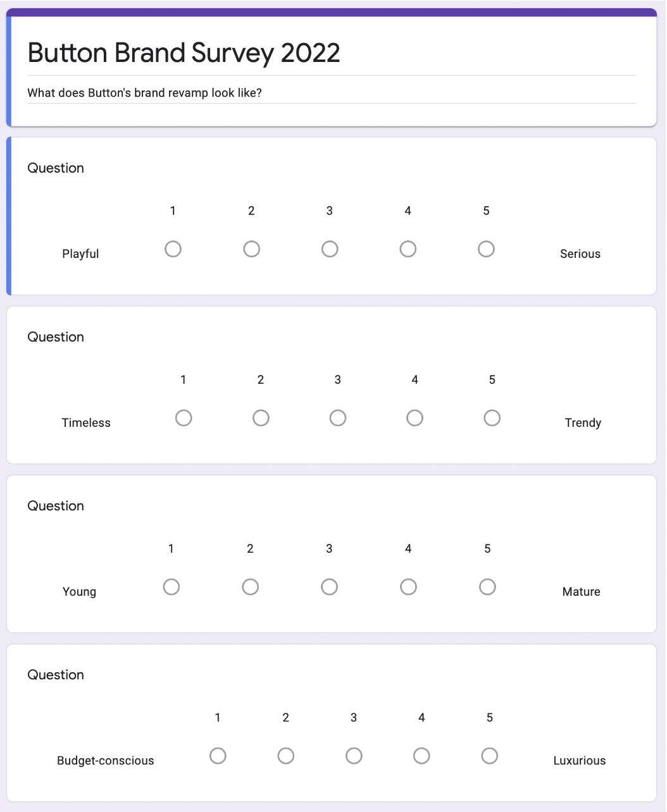Choose rating 1 nearest to Budget-conscious
This screenshot has height=812, width=667.
click(218, 756)
